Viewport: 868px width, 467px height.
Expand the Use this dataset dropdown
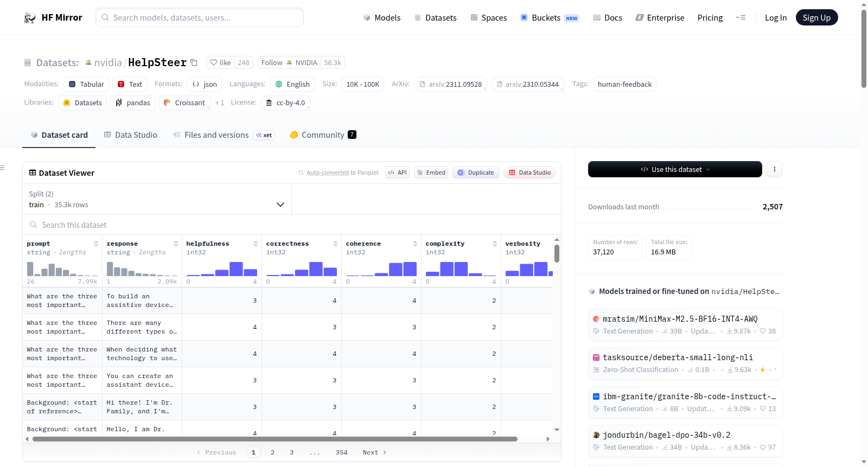(x=675, y=169)
